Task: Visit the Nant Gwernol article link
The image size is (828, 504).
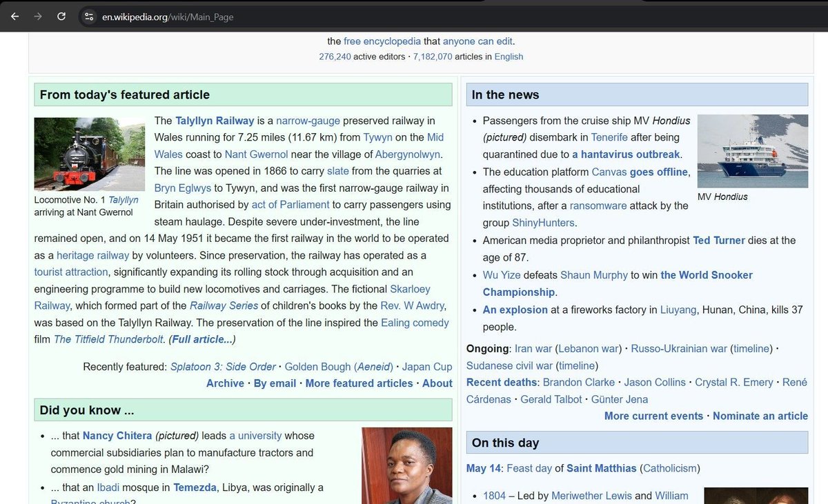Action: [256, 154]
